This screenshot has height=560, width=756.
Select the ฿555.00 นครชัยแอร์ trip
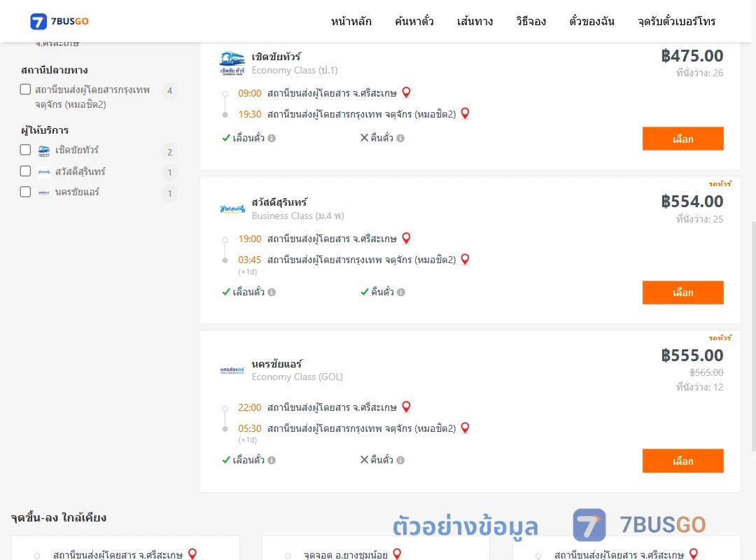[682, 461]
